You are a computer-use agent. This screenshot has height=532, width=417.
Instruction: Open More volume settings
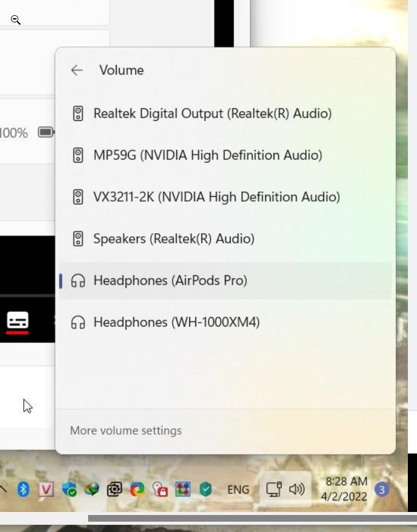coord(126,431)
